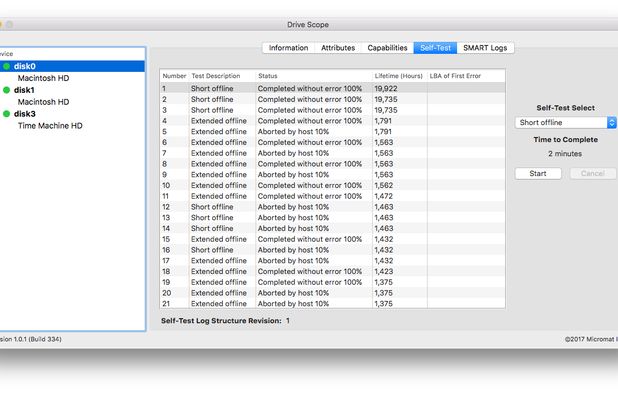Image resolution: width=618 pixels, height=394 pixels.
Task: Click the Cancel button
Action: click(593, 173)
